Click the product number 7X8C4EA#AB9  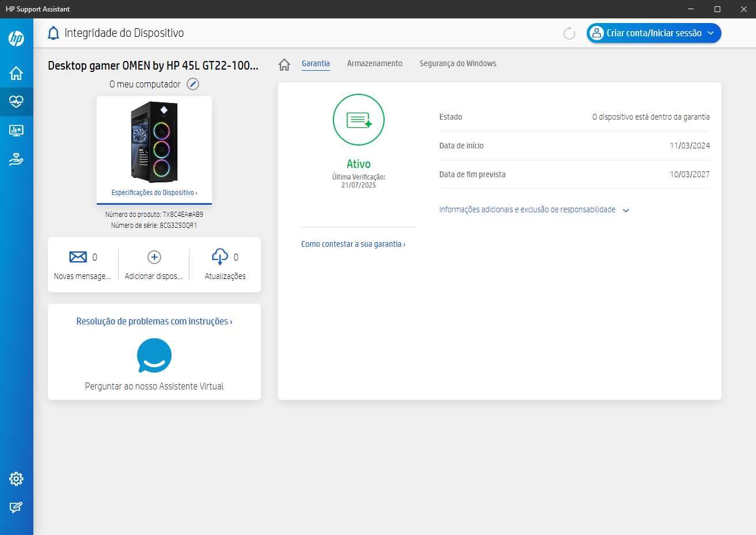pyautogui.click(x=183, y=215)
